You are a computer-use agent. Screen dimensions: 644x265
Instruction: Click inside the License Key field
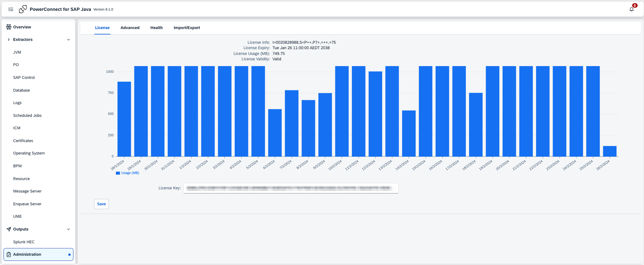291,188
